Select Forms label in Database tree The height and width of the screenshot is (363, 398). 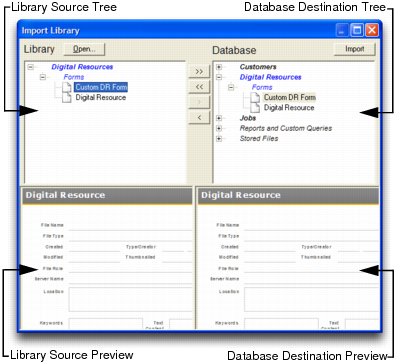point(262,87)
